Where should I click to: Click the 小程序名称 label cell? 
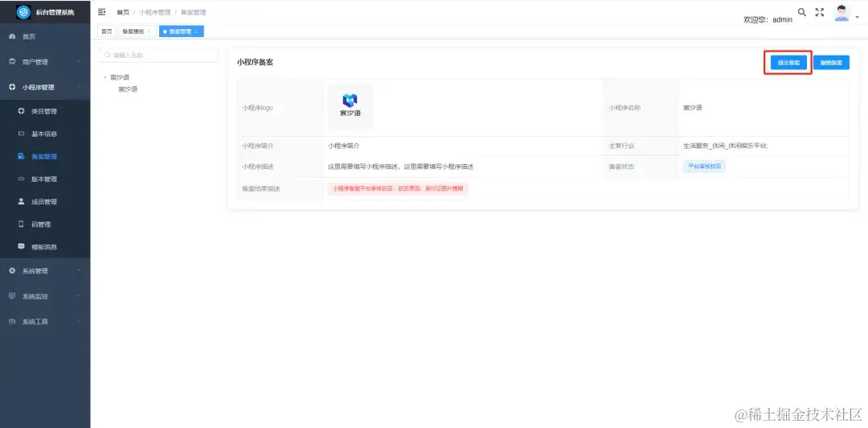[x=641, y=108]
